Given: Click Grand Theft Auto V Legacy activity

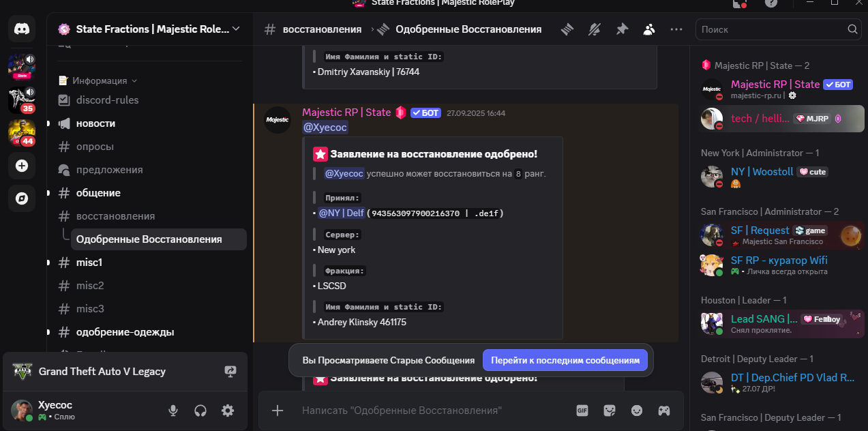Looking at the screenshot, I should 125,372.
